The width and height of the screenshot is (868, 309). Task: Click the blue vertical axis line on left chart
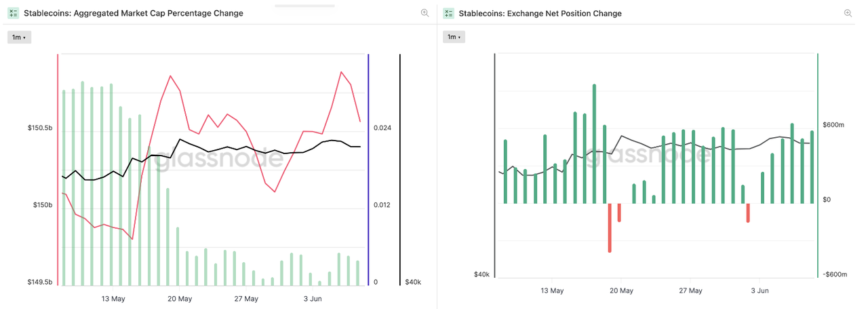coord(368,170)
